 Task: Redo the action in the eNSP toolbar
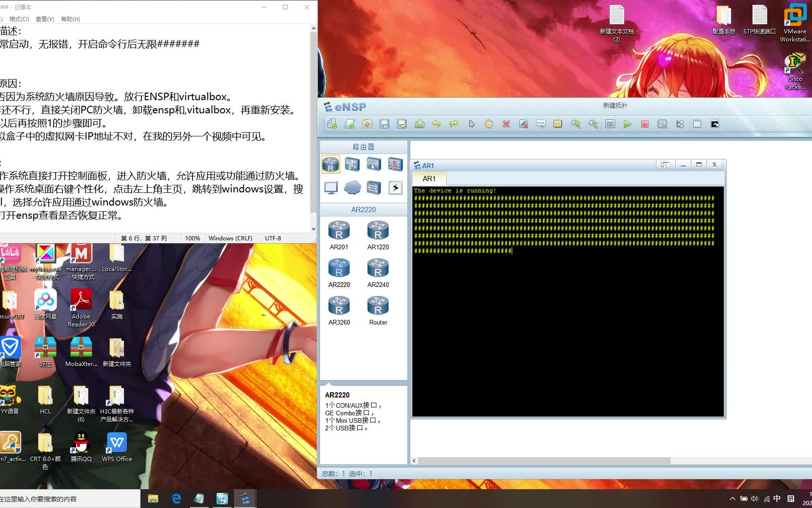tap(454, 124)
